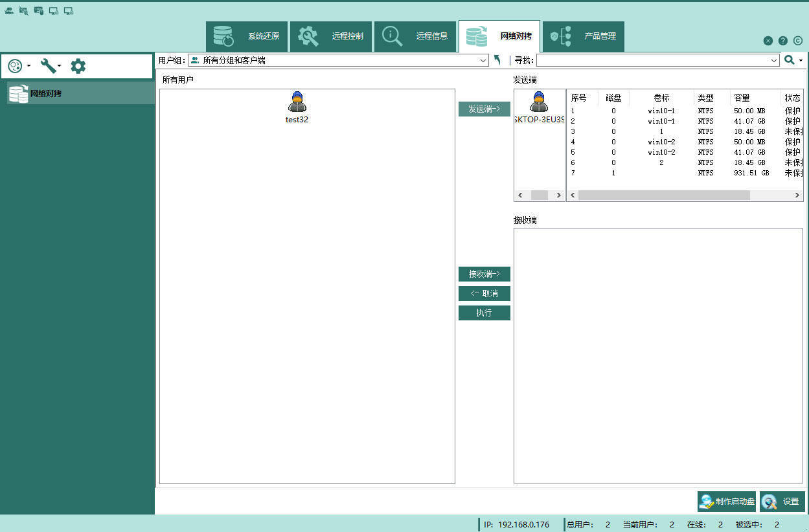The image size is (809, 532).
Task: Select the test32 user icon
Action: pos(297,102)
